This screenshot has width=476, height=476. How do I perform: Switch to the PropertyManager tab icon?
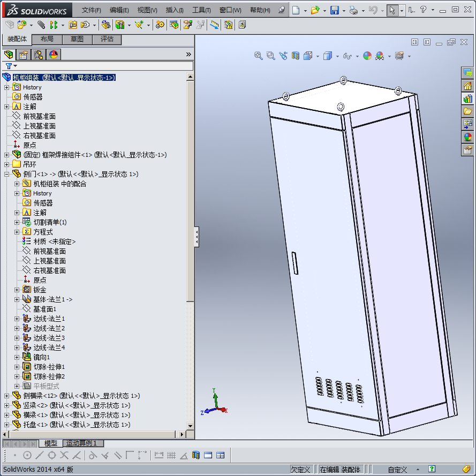coord(24,55)
